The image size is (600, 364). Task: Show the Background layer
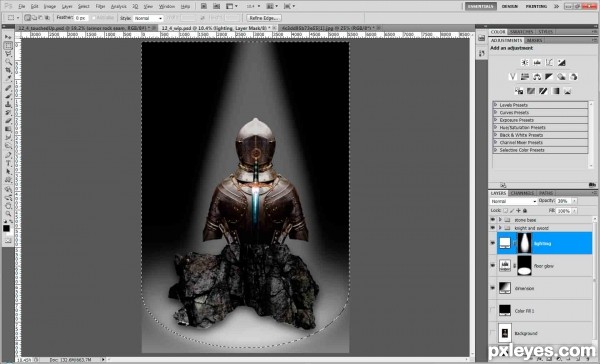(x=492, y=333)
